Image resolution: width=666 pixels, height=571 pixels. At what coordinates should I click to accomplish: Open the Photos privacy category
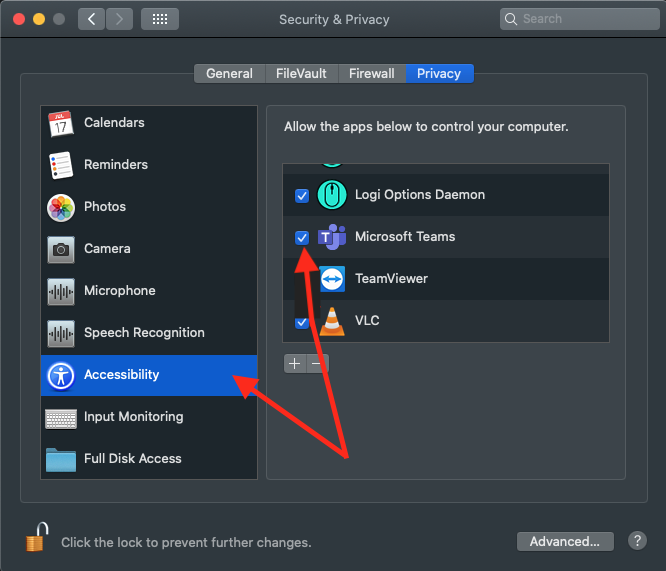click(61, 207)
